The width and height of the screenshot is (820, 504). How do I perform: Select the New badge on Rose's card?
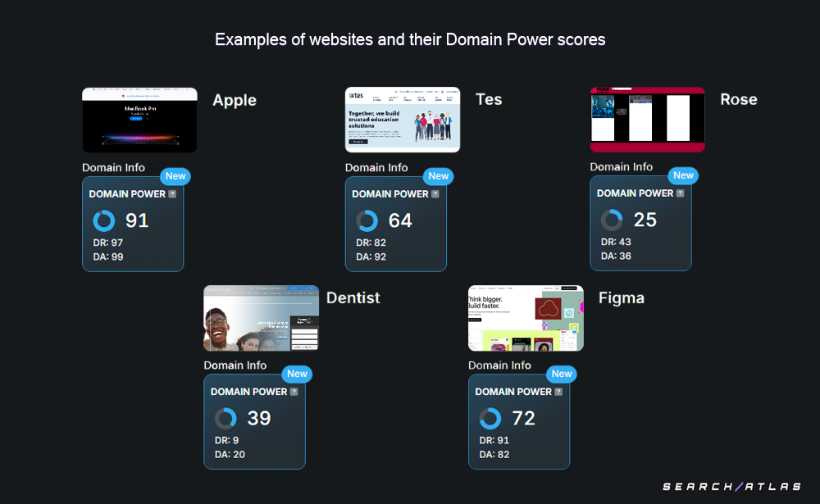click(683, 175)
